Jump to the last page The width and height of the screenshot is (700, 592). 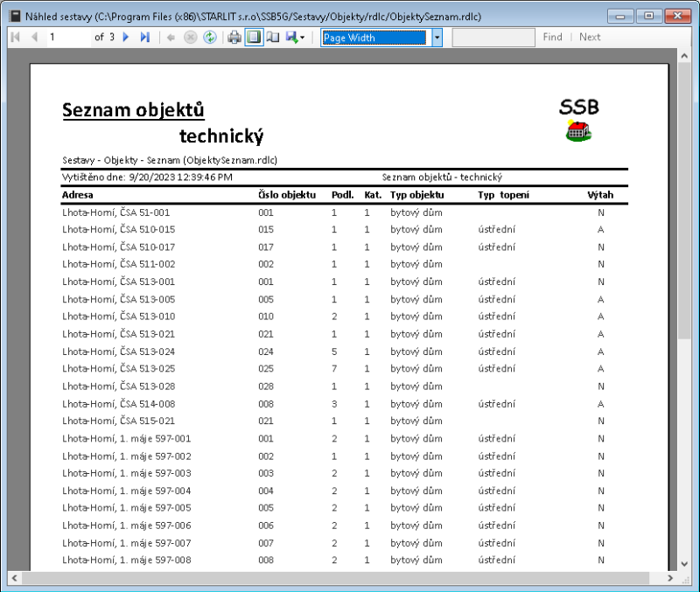(145, 37)
